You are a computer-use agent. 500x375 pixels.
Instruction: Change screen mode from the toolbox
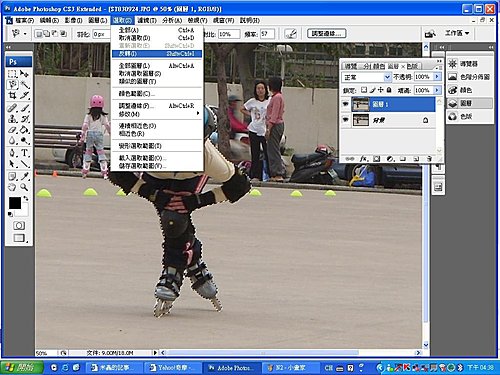pyautogui.click(x=19, y=238)
